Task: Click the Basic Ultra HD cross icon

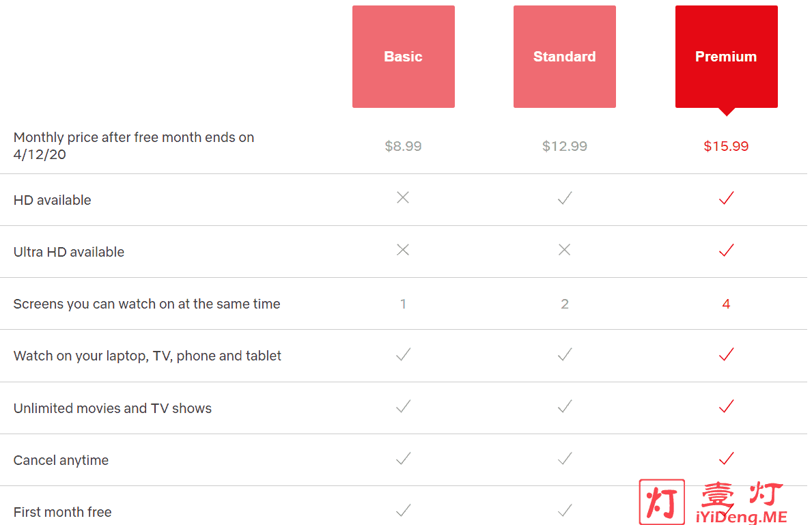Action: [403, 250]
